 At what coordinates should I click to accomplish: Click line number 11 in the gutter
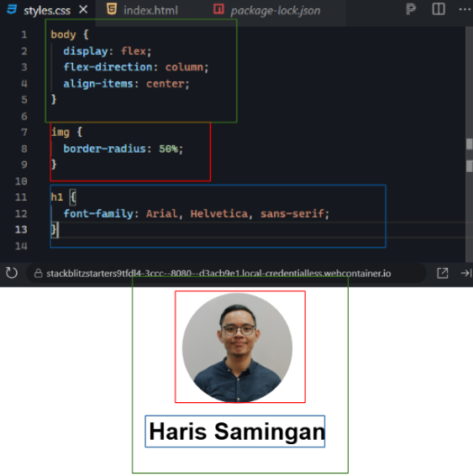(x=21, y=197)
